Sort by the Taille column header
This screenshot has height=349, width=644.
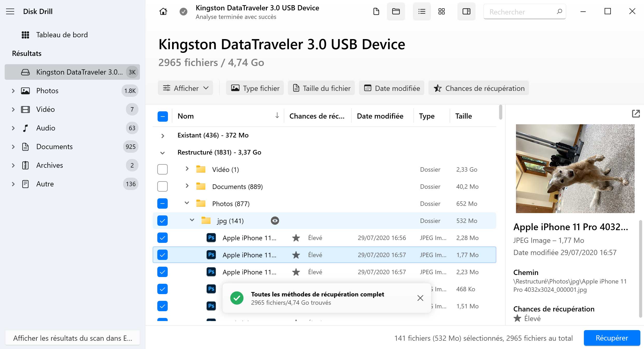point(463,116)
